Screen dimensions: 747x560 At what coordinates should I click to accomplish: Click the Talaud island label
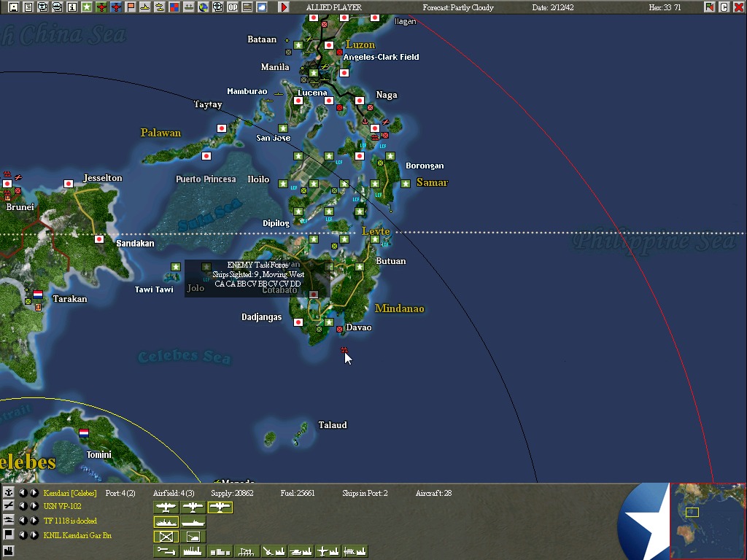point(333,425)
